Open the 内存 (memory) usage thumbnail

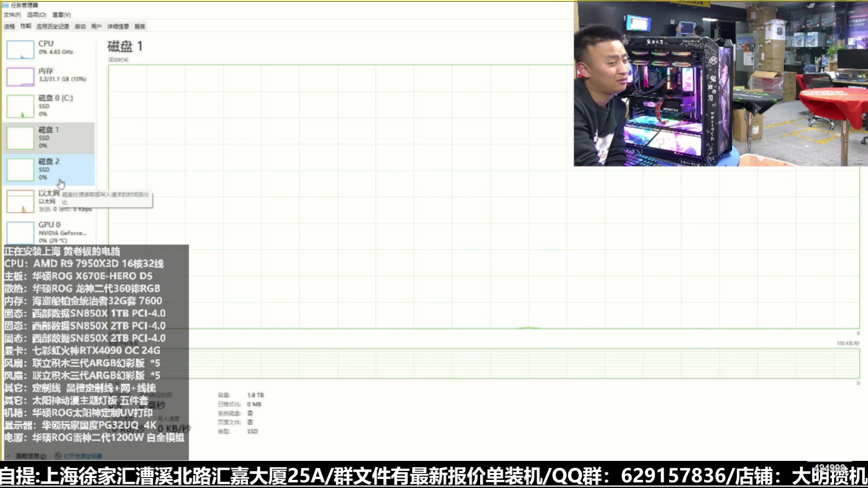coord(20,77)
